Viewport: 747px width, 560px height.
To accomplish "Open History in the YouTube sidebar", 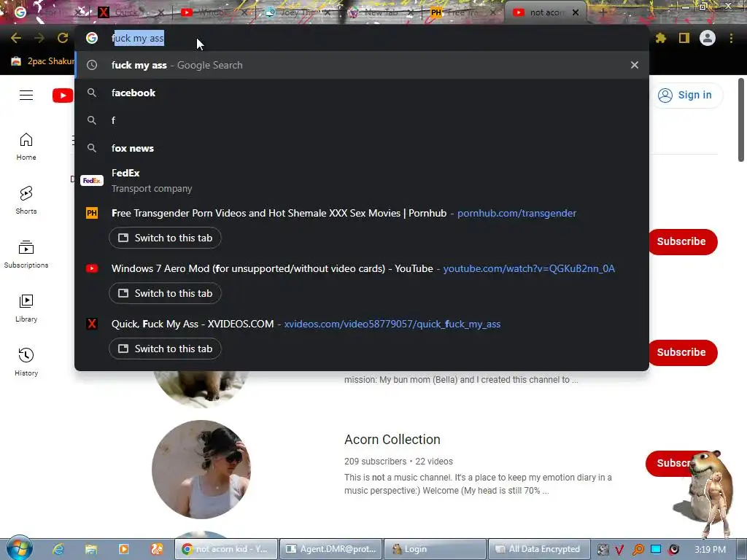I will point(26,362).
